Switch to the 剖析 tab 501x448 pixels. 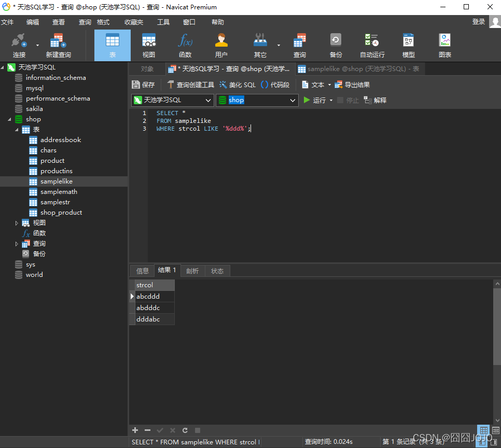[x=192, y=271]
